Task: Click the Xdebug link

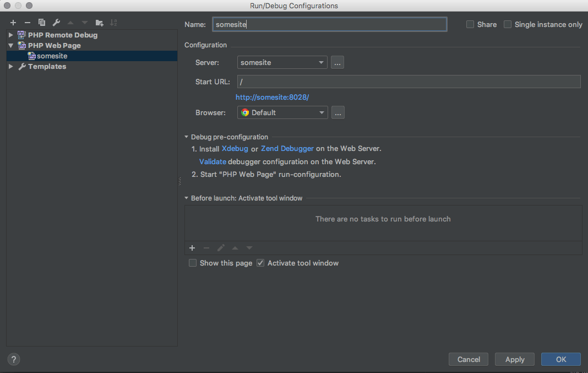Action: coord(235,149)
